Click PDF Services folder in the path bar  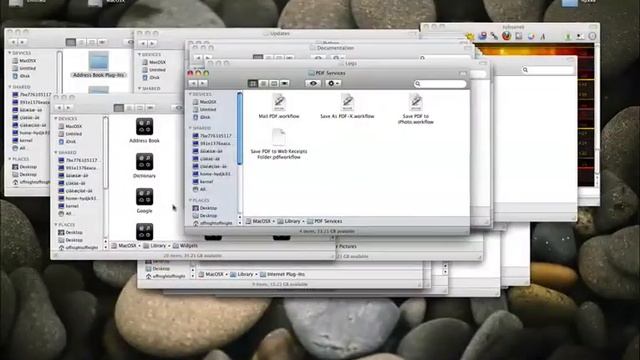(x=325, y=221)
